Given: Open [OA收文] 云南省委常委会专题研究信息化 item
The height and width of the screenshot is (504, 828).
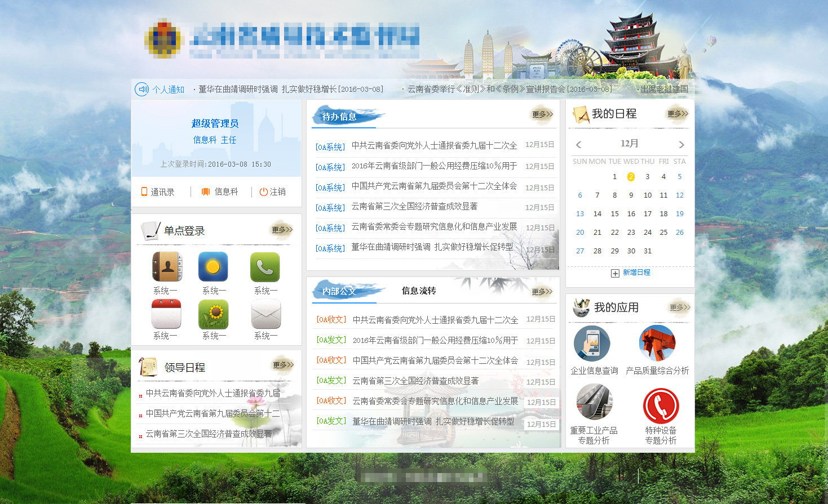Looking at the screenshot, I should pos(436,401).
